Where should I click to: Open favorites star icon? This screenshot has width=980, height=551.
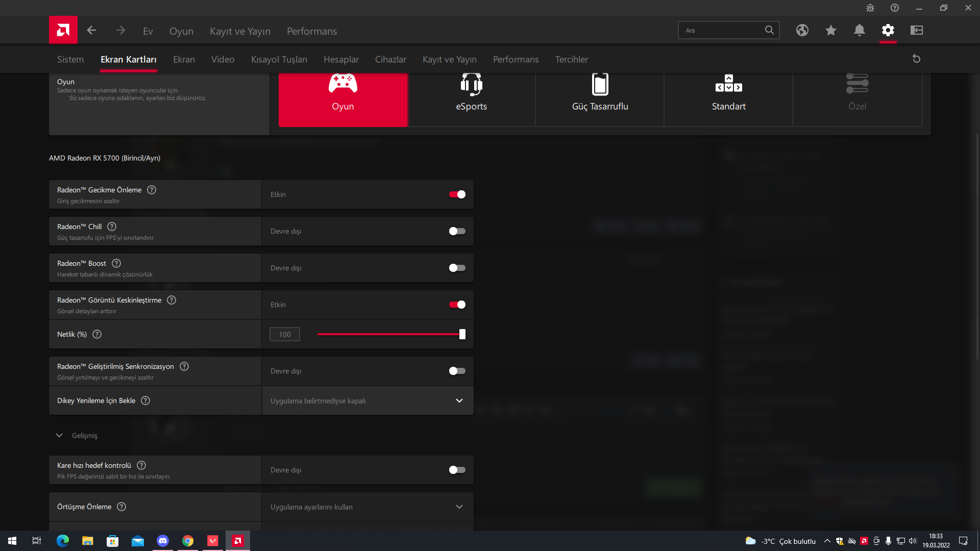point(830,30)
